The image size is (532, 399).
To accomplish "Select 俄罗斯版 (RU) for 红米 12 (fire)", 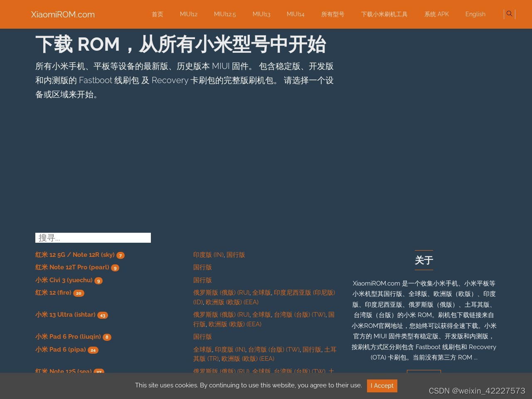I will 221,293.
